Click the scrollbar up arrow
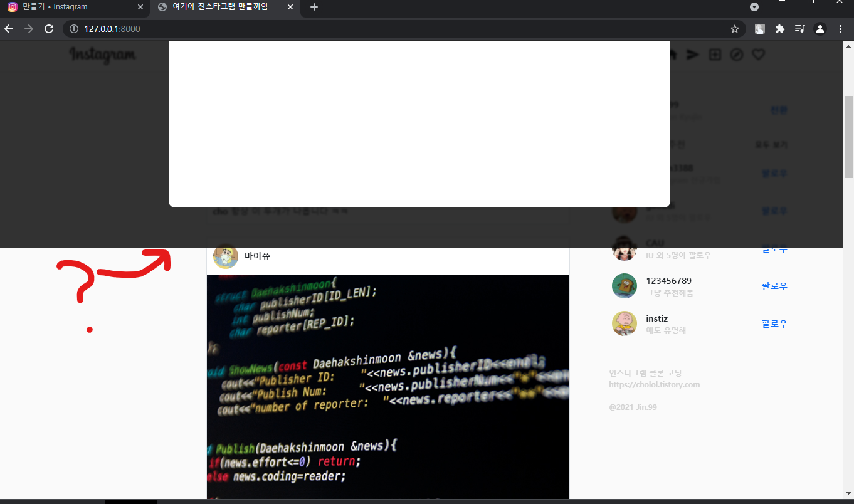Viewport: 854px width, 504px height. coord(848,46)
